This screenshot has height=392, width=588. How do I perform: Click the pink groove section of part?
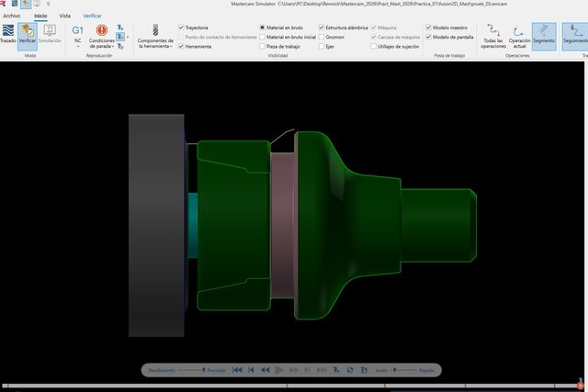[284, 225]
